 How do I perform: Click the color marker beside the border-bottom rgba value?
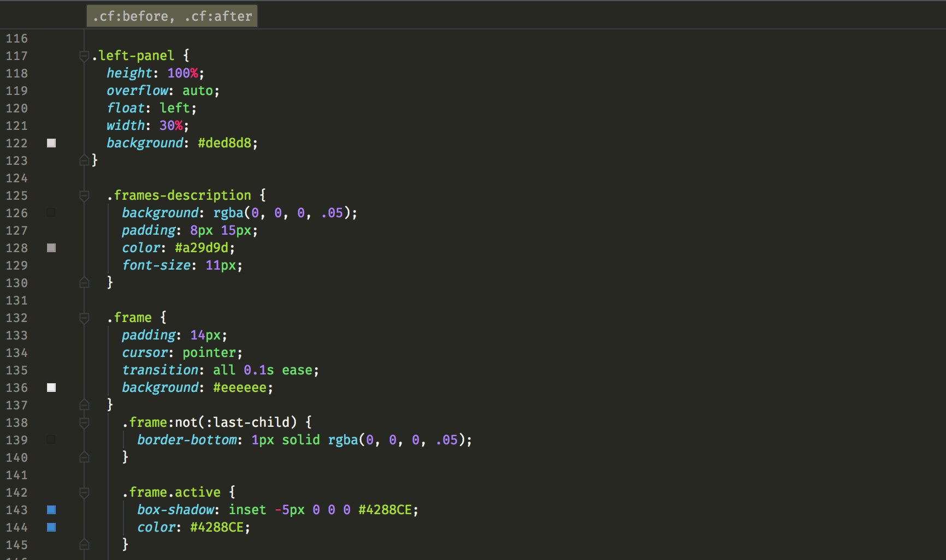[x=51, y=440]
